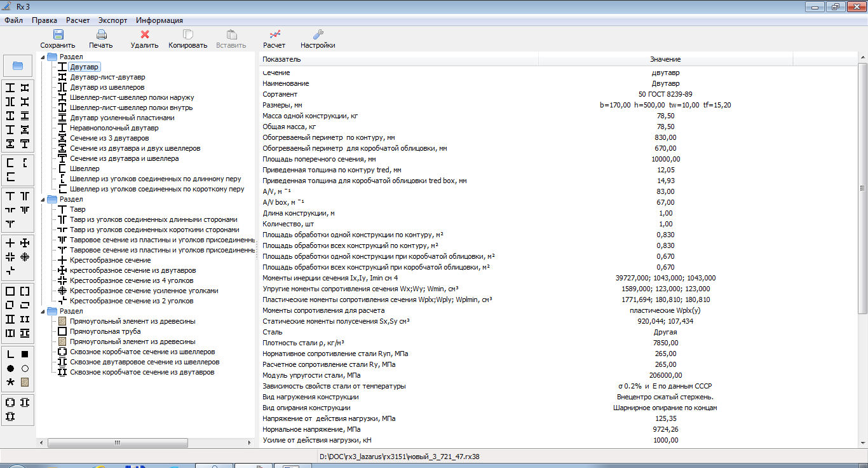868x468 pixels.
Task: Select Прямоугольная труба in the tree
Action: [104, 331]
